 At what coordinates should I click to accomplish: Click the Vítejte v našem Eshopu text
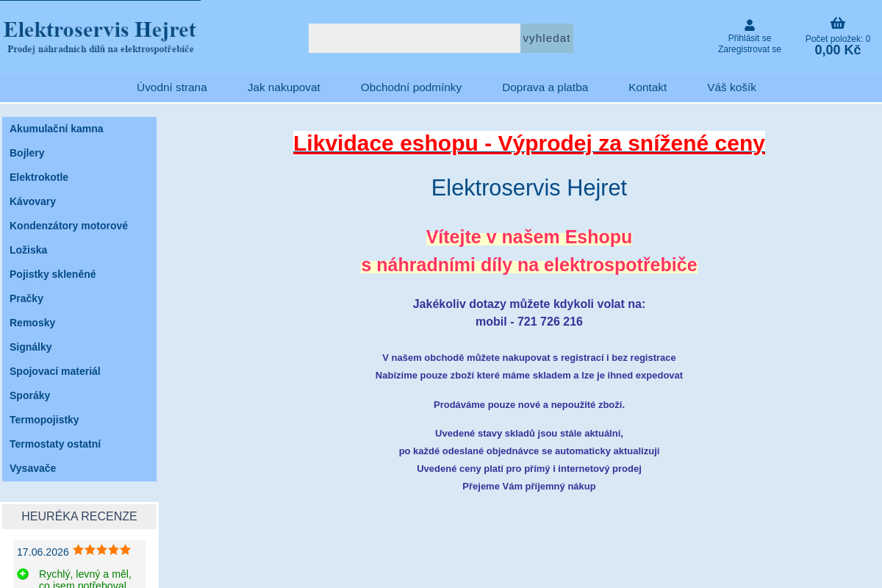[529, 237]
